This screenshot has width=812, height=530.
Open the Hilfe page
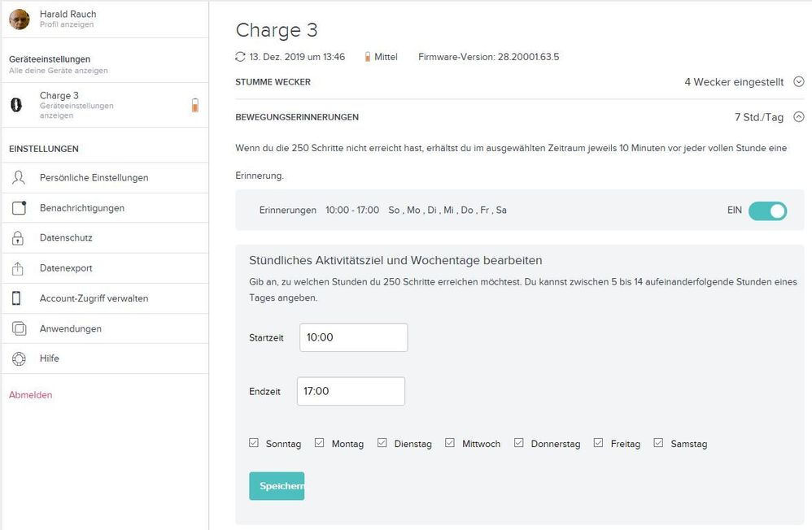(105, 358)
